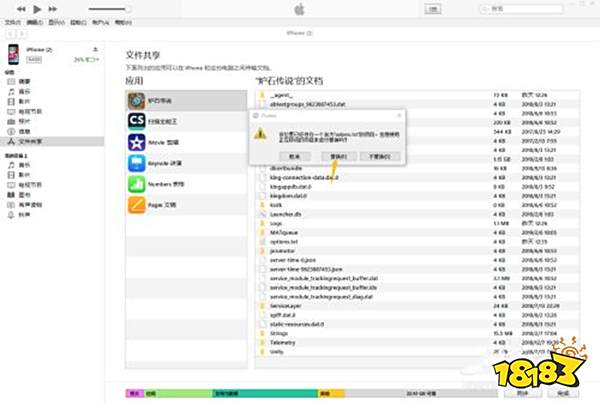
Task: Adjust the volume slider
Action: coord(109,9)
